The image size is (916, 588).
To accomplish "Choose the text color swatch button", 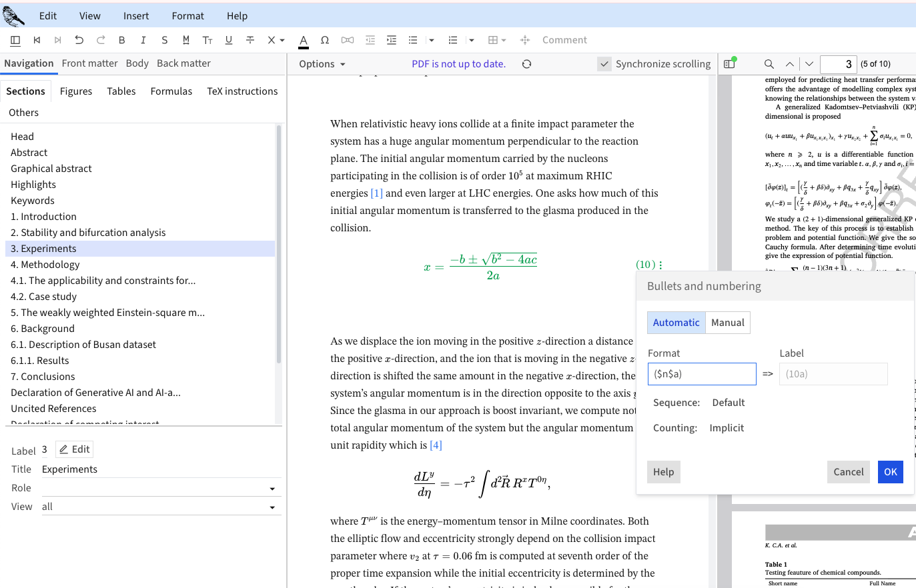I will (304, 41).
